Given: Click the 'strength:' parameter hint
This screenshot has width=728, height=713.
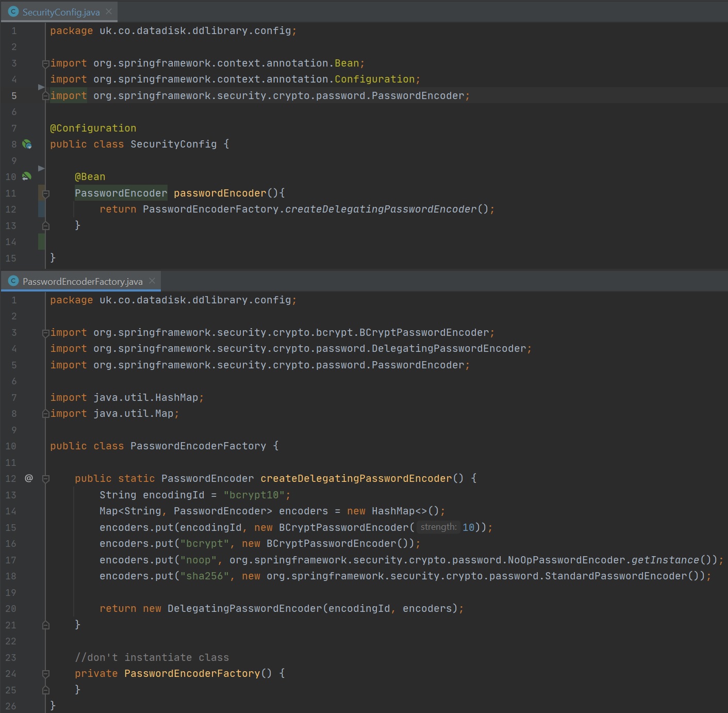Looking at the screenshot, I should tap(438, 527).
